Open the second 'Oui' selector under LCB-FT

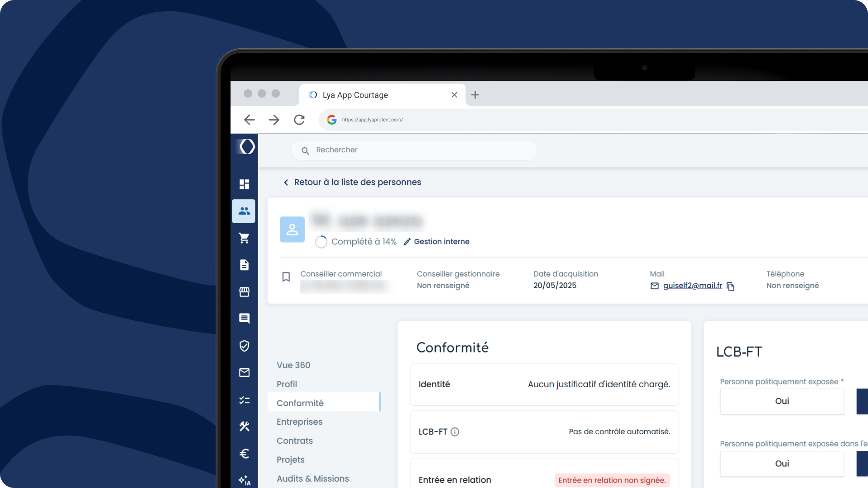(782, 464)
